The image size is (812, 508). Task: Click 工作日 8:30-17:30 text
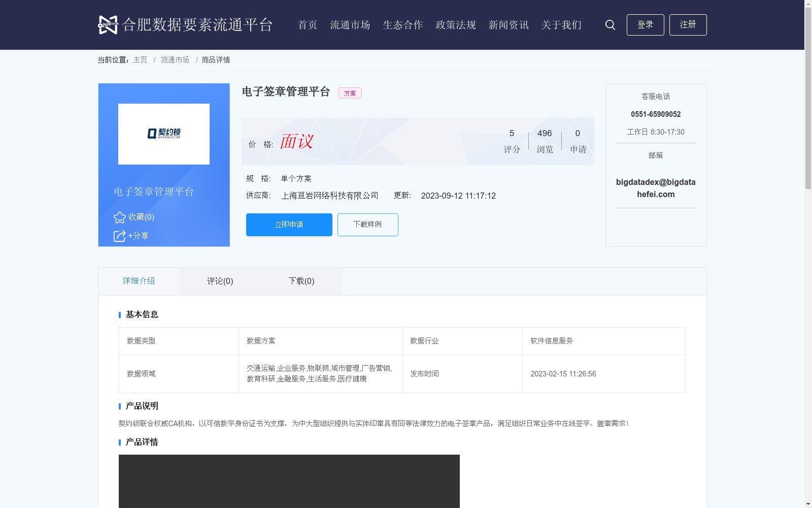[x=656, y=132]
